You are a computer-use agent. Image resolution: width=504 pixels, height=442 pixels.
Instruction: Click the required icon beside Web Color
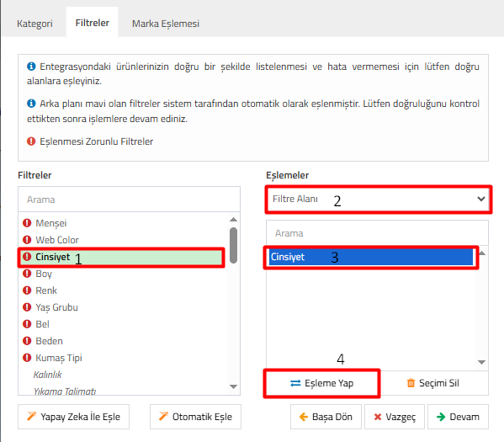pyautogui.click(x=27, y=240)
